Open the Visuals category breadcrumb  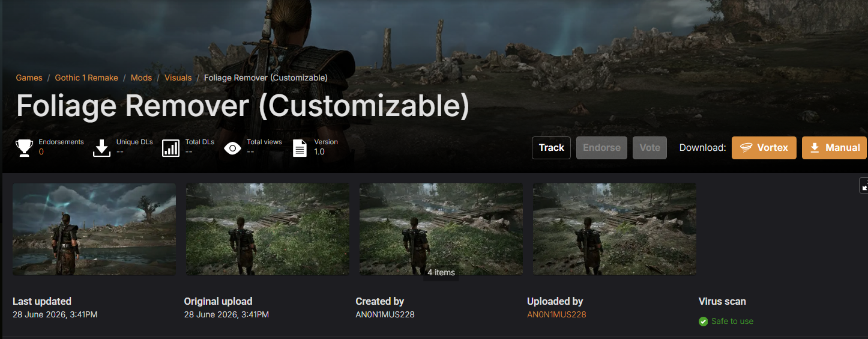(178, 78)
